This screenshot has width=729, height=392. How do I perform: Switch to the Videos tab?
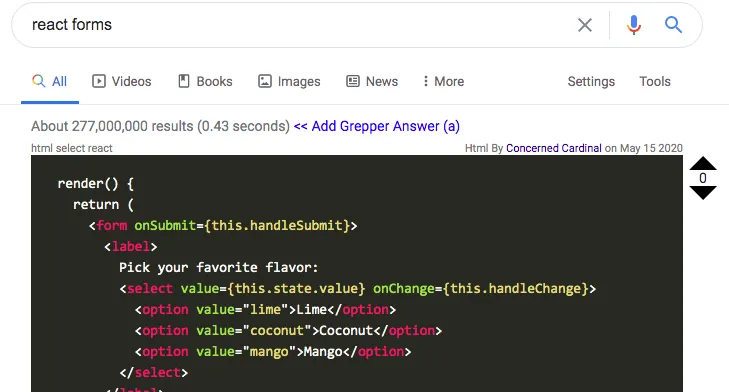point(122,81)
